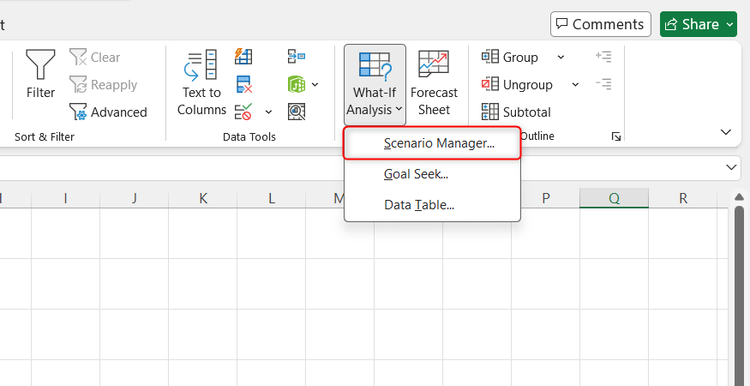Create a Forecast Sheet
The height and width of the screenshot is (386, 750).
click(x=434, y=83)
